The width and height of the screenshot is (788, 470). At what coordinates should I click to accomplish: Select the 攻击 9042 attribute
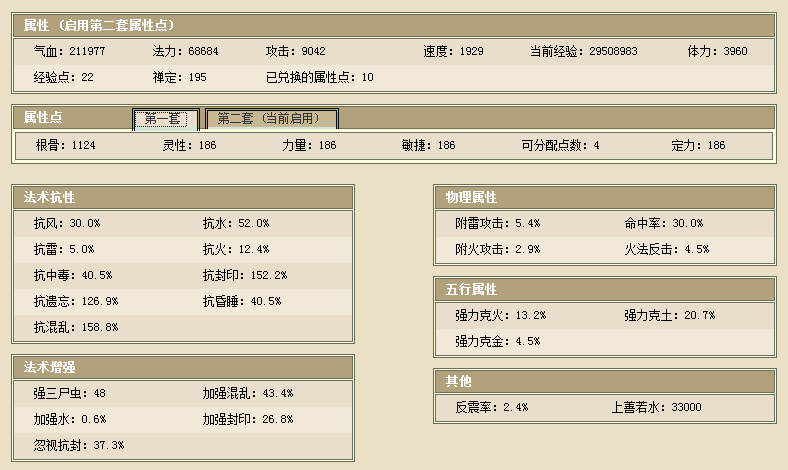tap(295, 51)
